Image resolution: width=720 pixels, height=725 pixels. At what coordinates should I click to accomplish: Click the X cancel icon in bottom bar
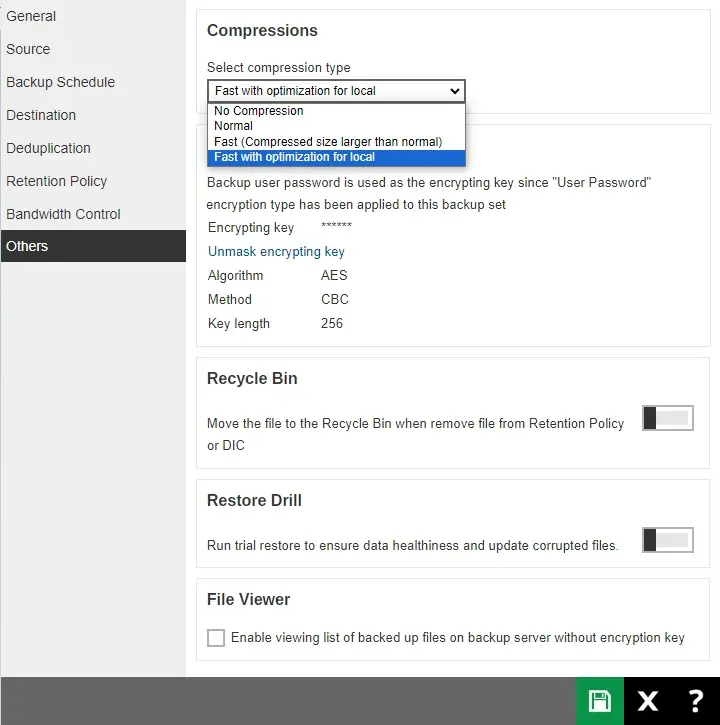coord(647,701)
